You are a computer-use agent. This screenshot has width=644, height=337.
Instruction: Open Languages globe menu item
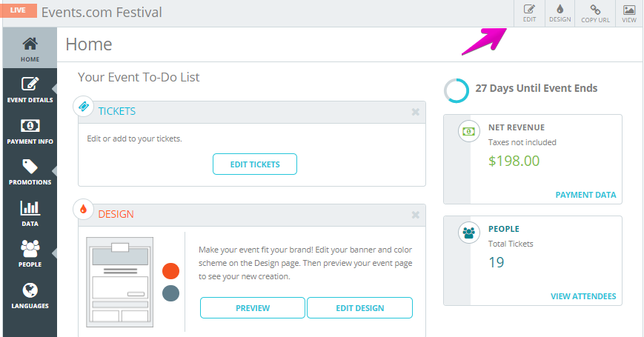tap(30, 295)
